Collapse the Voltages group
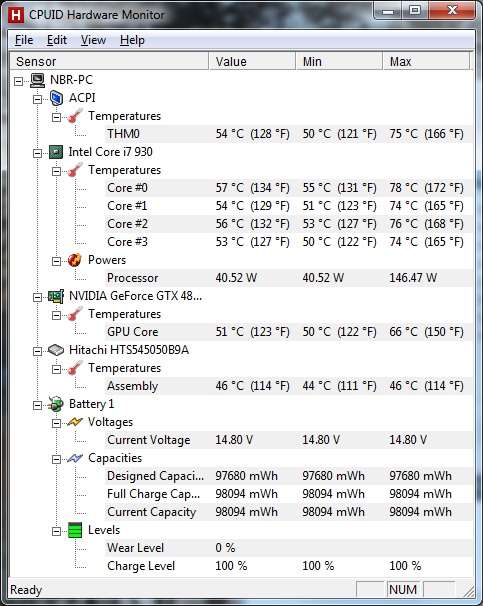This screenshot has width=483, height=606. click(x=56, y=424)
